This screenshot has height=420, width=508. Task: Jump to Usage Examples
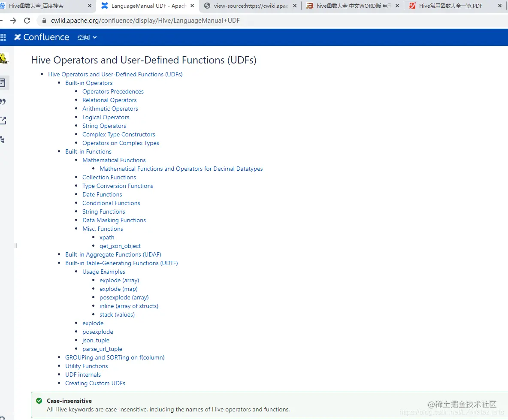pos(104,272)
